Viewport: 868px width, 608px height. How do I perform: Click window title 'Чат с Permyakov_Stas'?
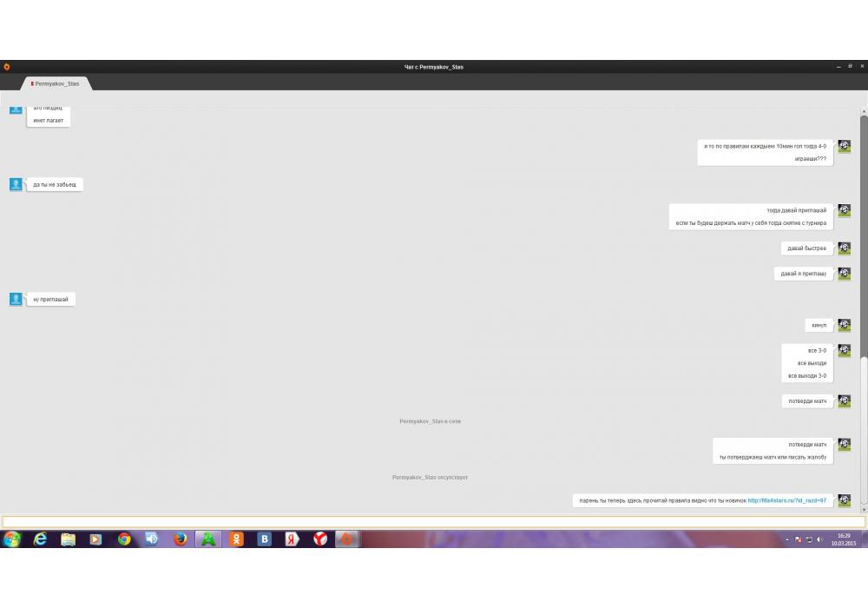coord(433,67)
